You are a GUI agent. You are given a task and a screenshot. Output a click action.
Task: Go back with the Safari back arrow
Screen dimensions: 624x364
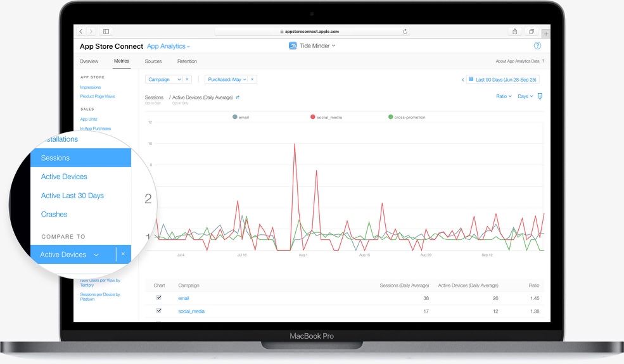81,32
